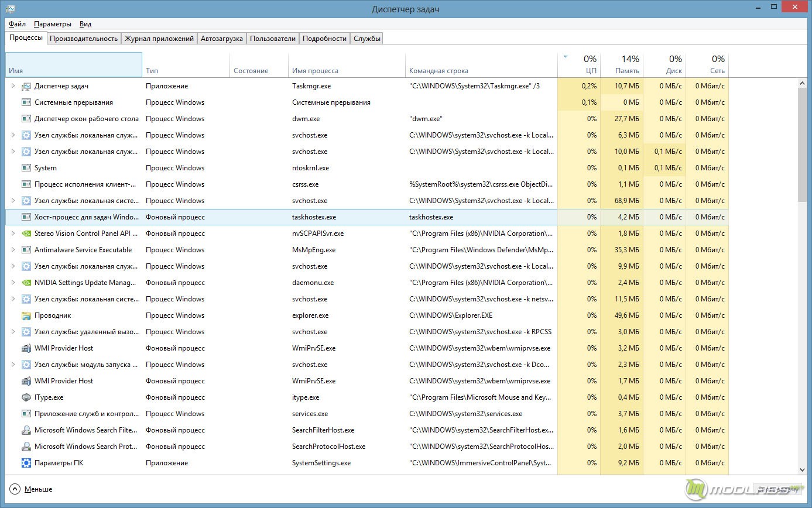Screen dimensions: 812x508
Task: Click the icon of WMI Provider Host using 3,2 МБ
Action: [x=26, y=348]
